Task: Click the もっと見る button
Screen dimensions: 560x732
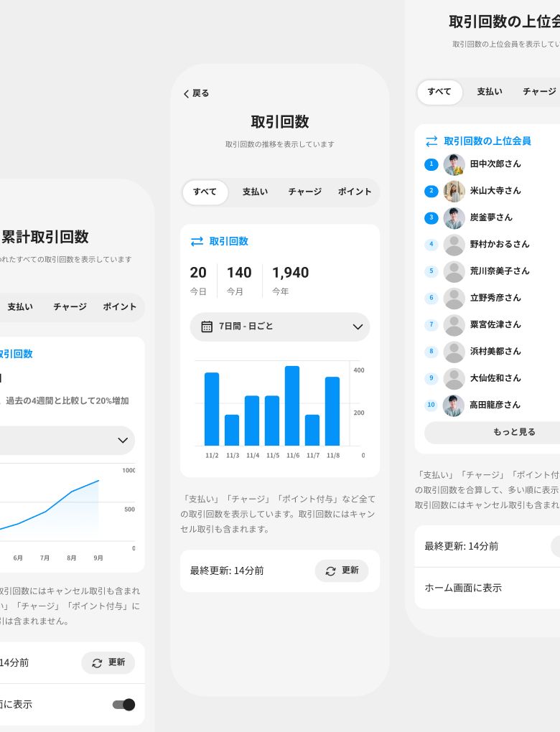Action: click(x=493, y=432)
